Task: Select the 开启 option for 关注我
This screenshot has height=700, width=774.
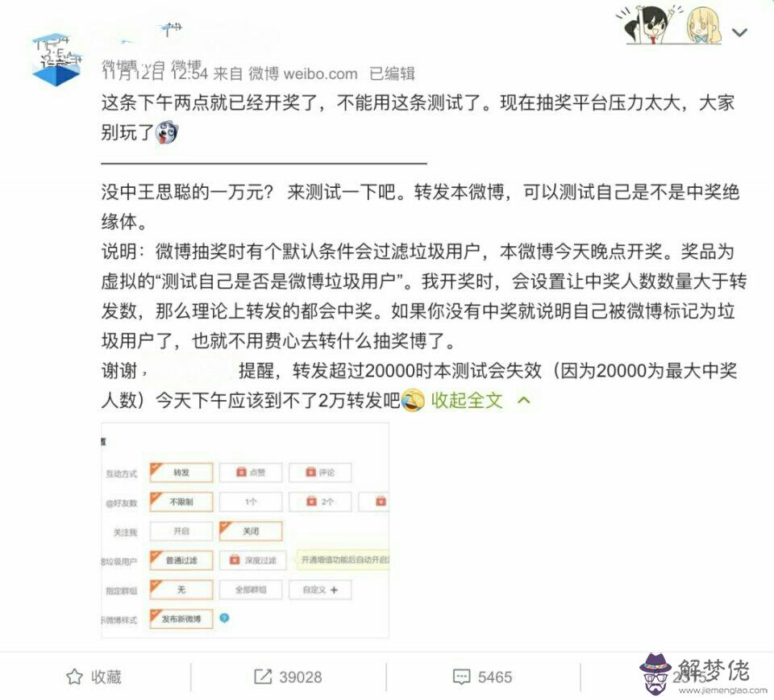Action: pyautogui.click(x=181, y=531)
